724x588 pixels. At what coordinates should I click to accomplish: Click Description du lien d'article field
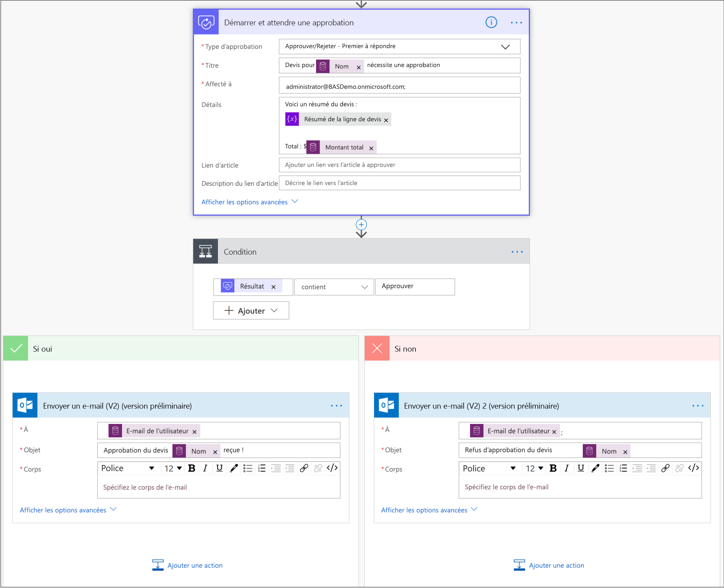click(x=399, y=183)
